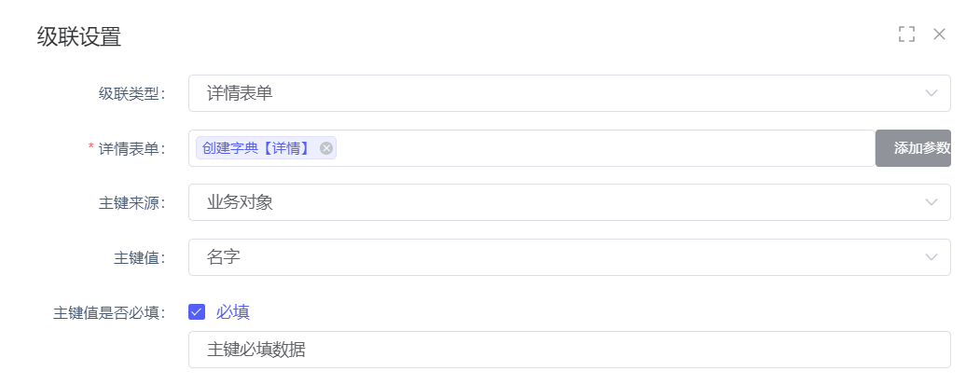The height and width of the screenshot is (385, 980).
Task: Click the chevron arrow in 主键值 field
Action: 931,257
